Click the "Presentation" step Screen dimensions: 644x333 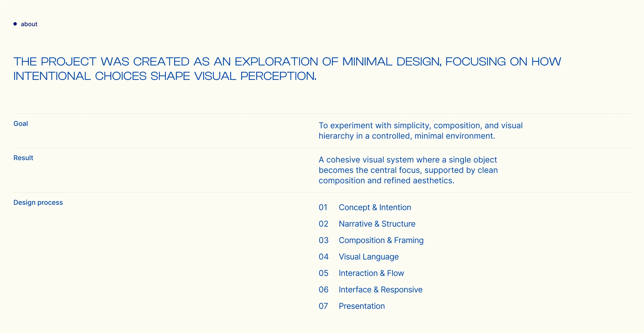click(362, 306)
